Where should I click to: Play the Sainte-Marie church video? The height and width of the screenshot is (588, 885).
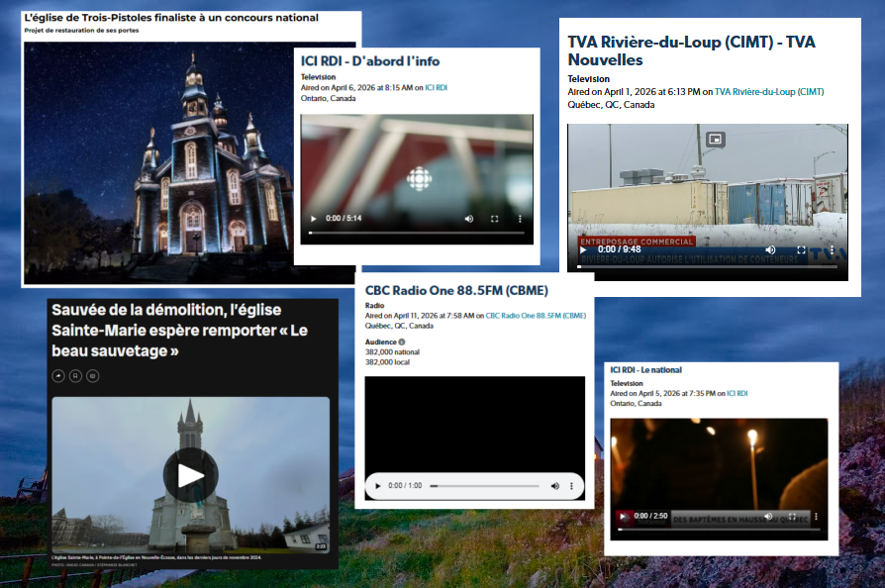tap(190, 475)
